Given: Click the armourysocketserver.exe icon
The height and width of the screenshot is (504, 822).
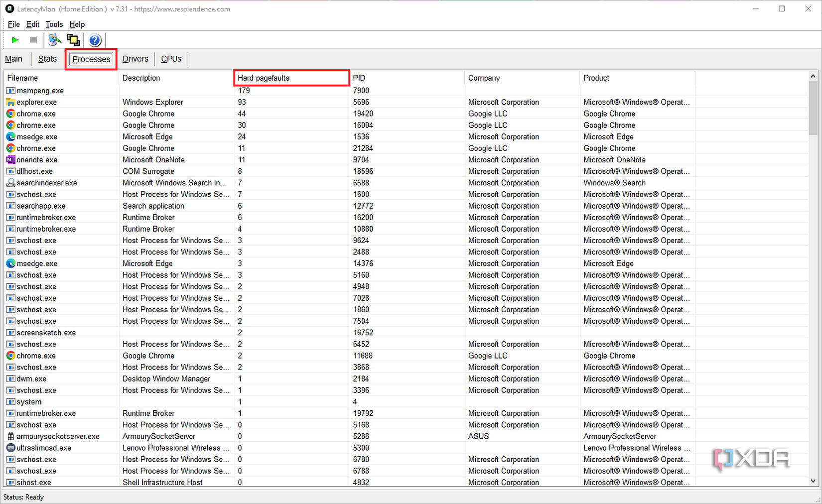Looking at the screenshot, I should (10, 436).
